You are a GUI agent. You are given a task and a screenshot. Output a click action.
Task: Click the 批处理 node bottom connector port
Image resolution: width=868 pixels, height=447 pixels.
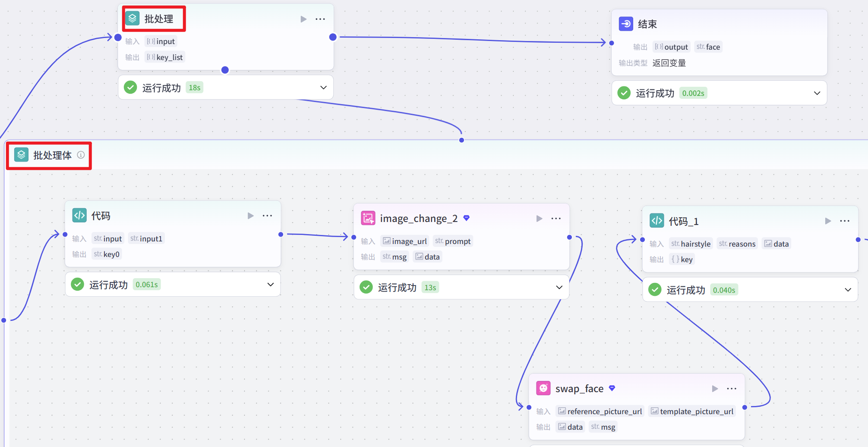(225, 70)
